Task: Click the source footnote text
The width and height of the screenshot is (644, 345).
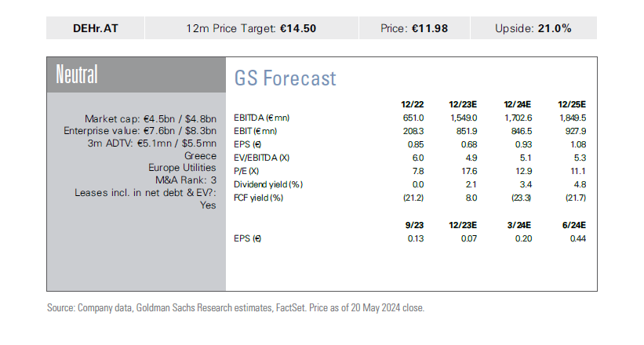Action: [235, 308]
